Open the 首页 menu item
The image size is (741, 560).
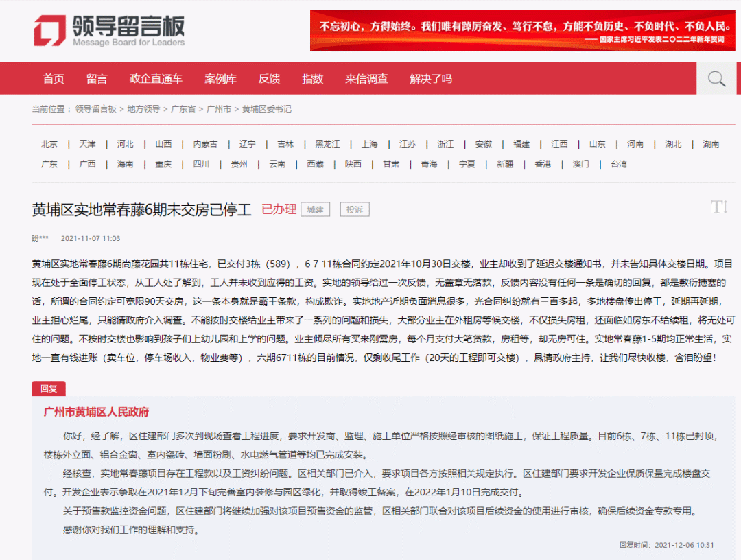coord(54,78)
